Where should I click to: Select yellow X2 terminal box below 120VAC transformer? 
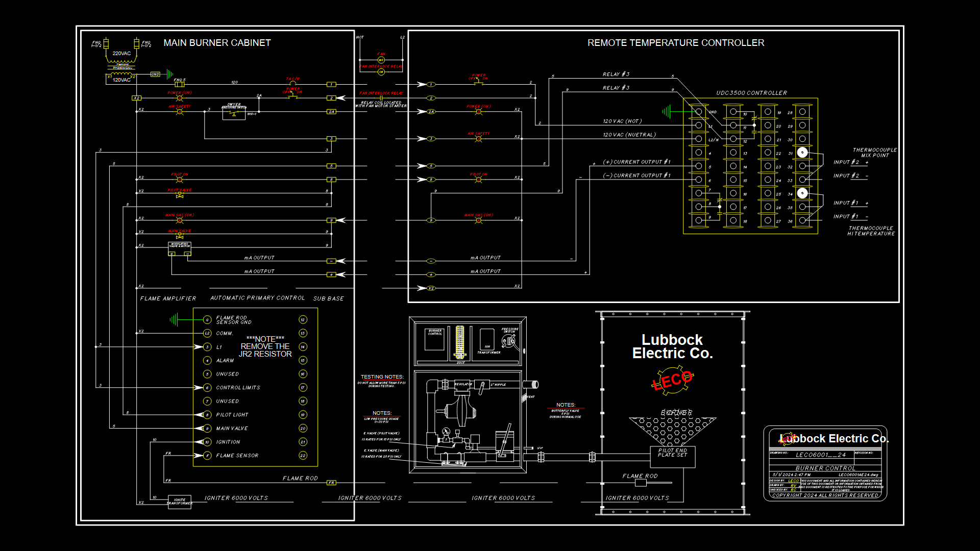coord(136,98)
